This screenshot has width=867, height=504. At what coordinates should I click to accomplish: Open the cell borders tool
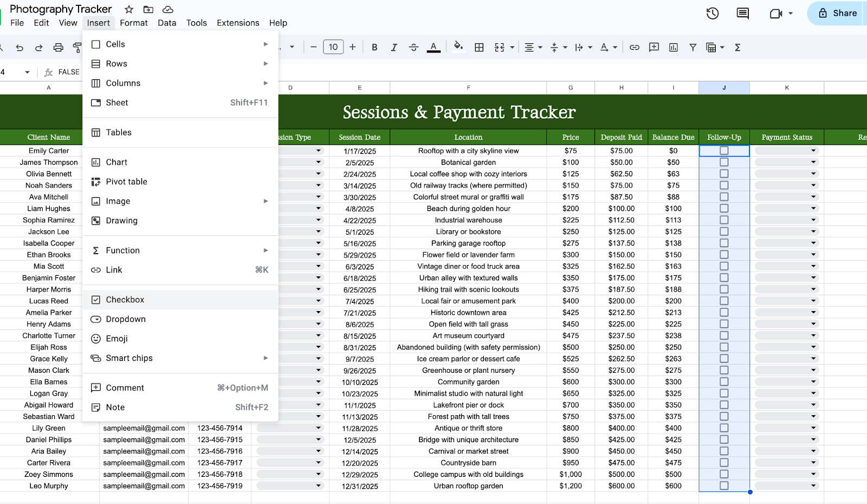point(479,48)
